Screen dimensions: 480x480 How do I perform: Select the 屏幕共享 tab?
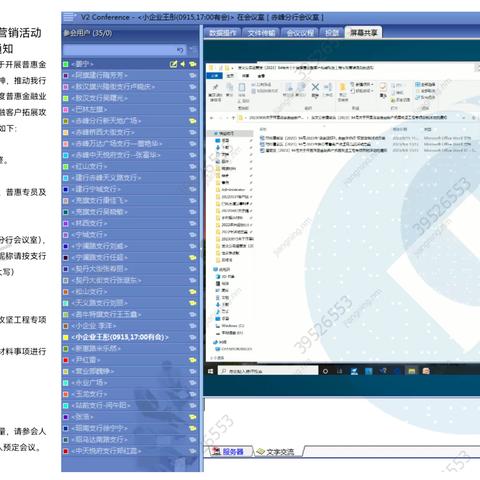(363, 32)
